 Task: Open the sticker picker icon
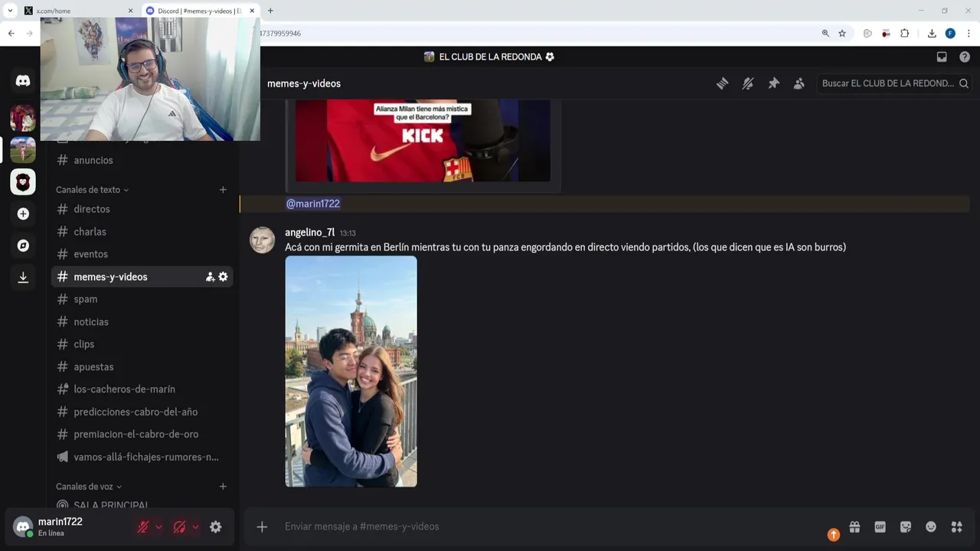(906, 527)
